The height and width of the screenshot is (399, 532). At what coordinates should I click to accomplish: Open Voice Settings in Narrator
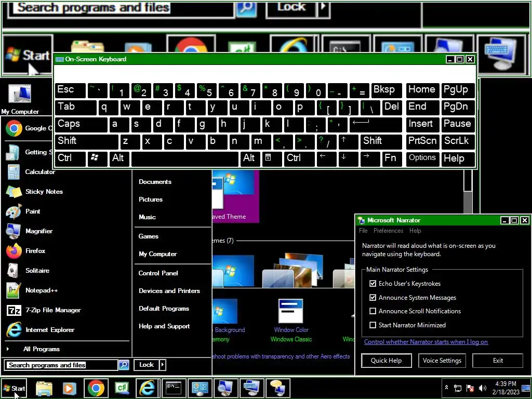(x=442, y=361)
